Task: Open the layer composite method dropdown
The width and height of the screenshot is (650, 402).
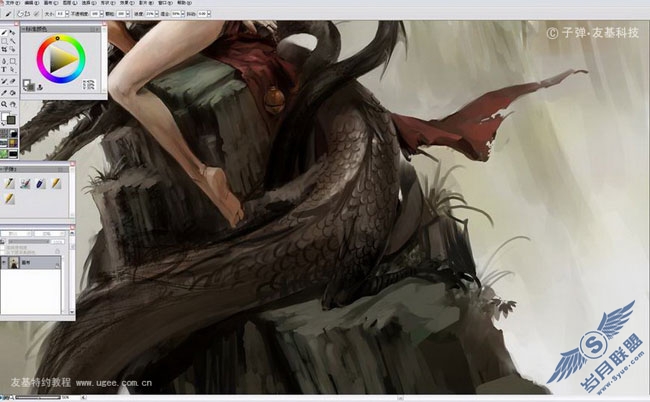Action: pyautogui.click(x=16, y=234)
